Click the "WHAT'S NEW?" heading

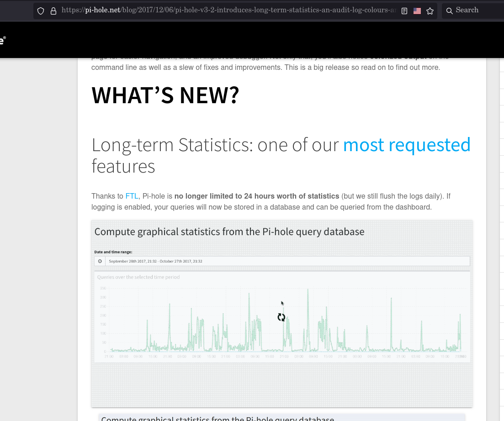[165, 95]
